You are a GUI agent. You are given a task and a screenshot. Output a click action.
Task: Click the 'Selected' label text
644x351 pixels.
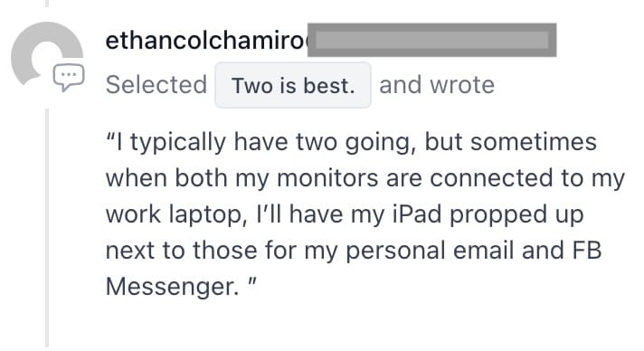[x=156, y=85]
